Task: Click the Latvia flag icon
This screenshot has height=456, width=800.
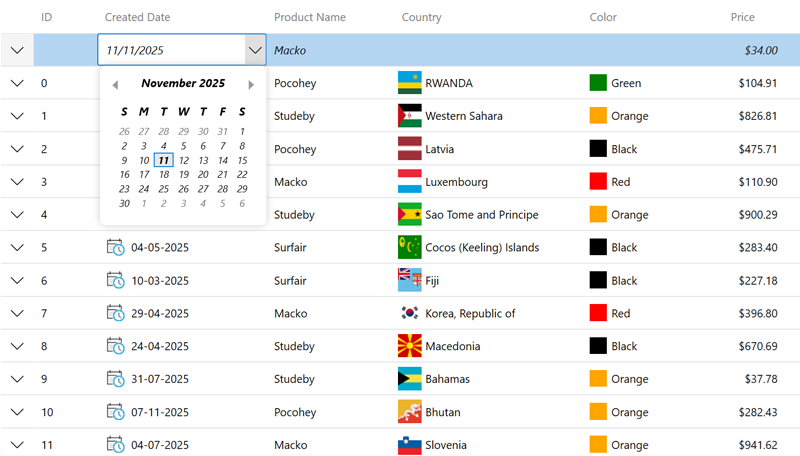Action: click(410, 148)
